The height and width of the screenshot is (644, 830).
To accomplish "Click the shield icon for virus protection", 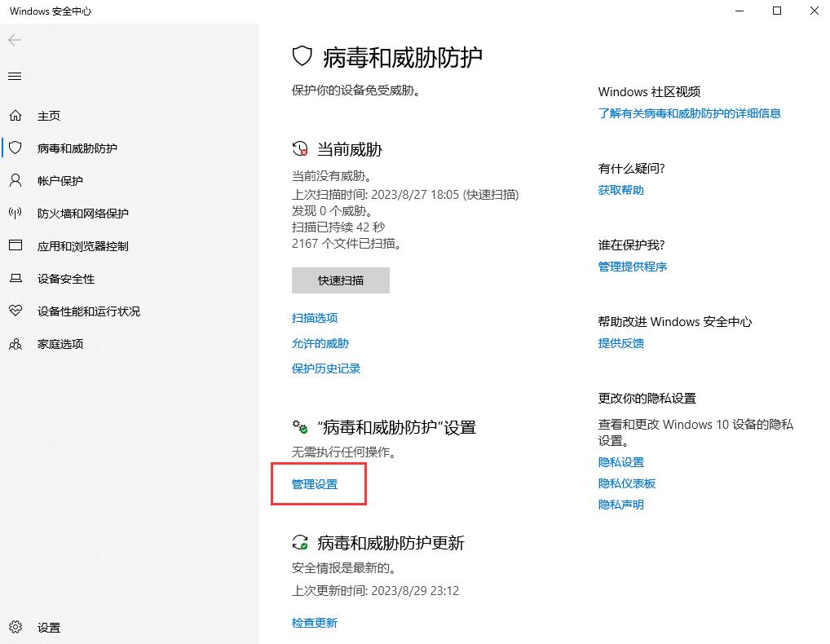I will pos(15,148).
